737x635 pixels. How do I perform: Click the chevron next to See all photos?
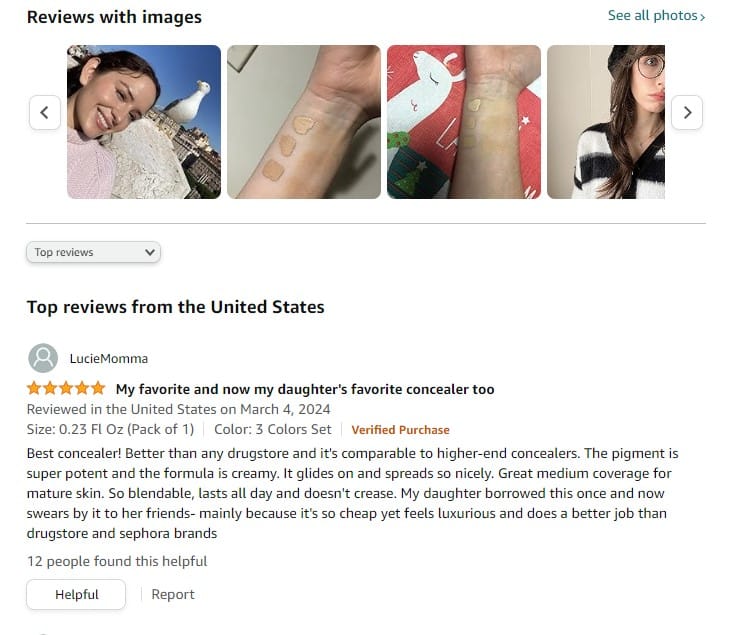point(702,17)
